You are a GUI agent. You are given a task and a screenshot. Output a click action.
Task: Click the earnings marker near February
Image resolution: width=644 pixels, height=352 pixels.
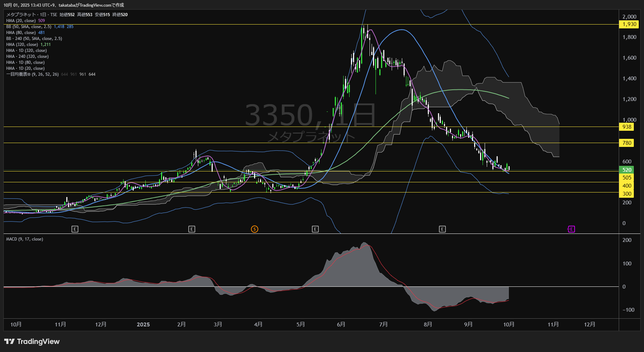tap(192, 229)
